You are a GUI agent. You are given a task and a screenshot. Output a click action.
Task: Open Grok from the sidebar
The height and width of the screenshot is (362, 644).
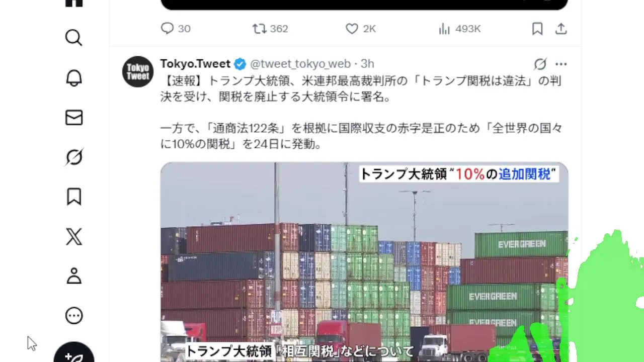(x=74, y=157)
